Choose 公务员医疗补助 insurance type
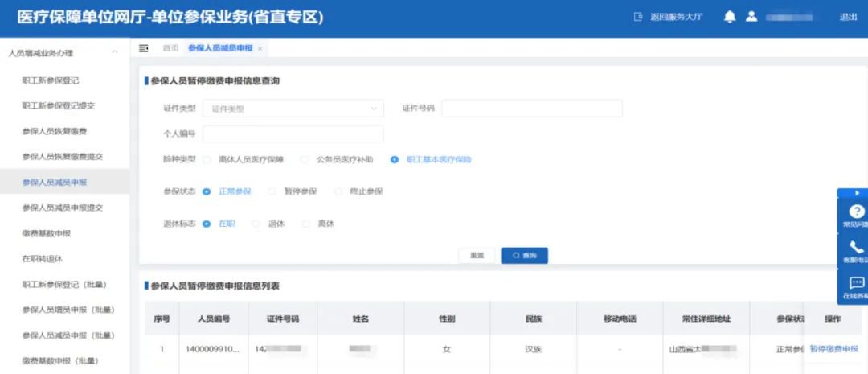Image resolution: width=868 pixels, height=374 pixels. (x=305, y=159)
